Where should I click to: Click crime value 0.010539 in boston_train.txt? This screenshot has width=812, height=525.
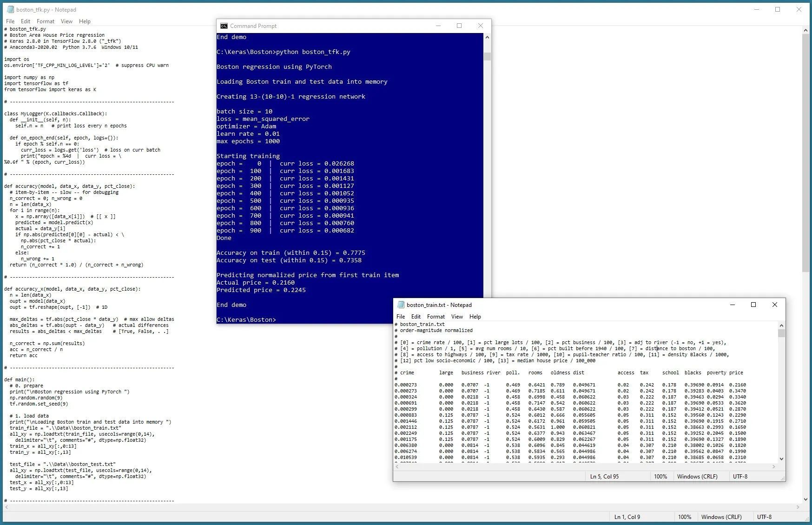tap(406, 457)
